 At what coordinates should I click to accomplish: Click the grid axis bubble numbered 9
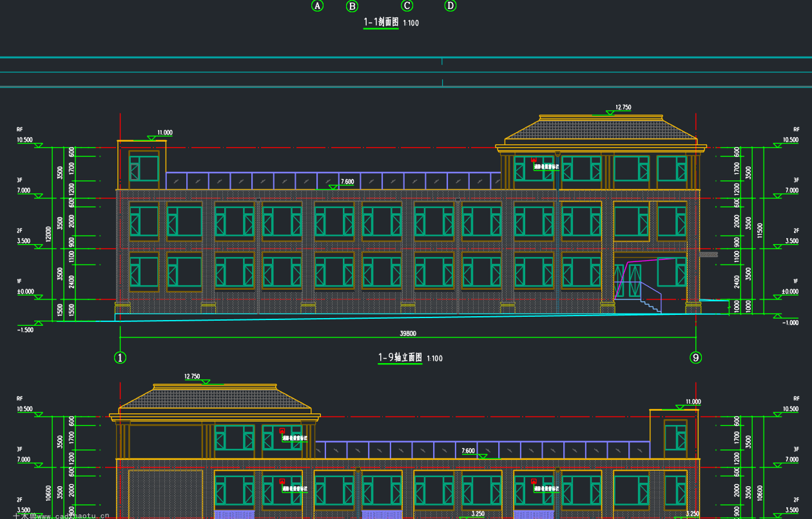click(x=696, y=357)
